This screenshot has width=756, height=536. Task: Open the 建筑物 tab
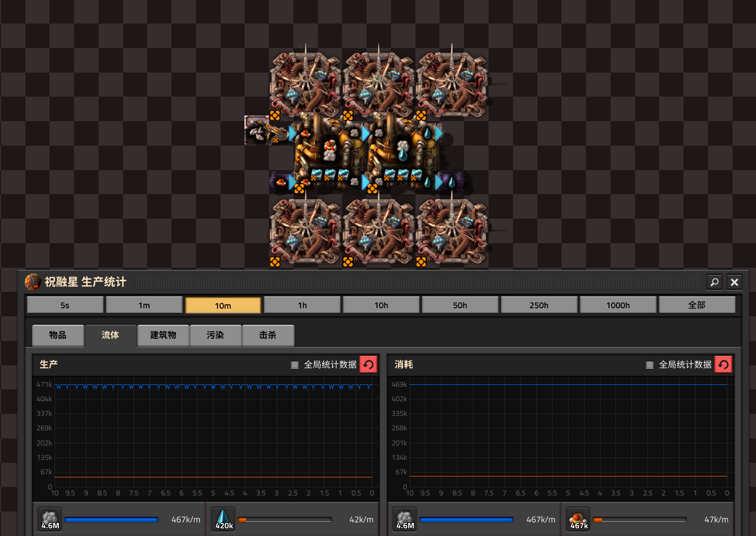pyautogui.click(x=163, y=335)
